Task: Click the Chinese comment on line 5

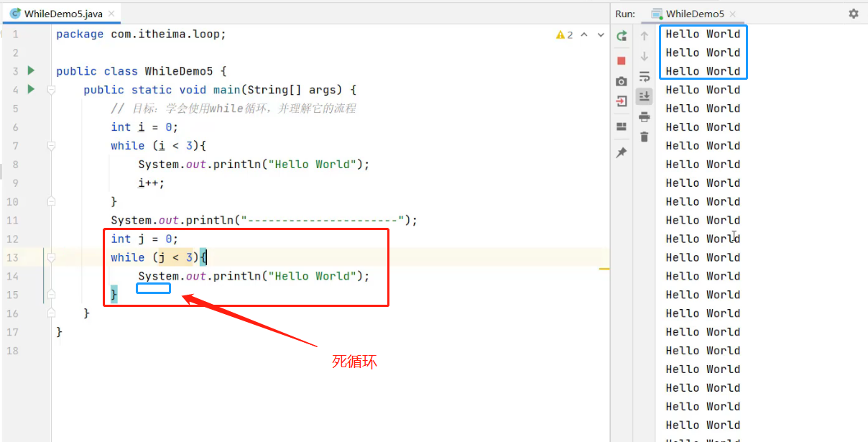Action: coord(234,109)
